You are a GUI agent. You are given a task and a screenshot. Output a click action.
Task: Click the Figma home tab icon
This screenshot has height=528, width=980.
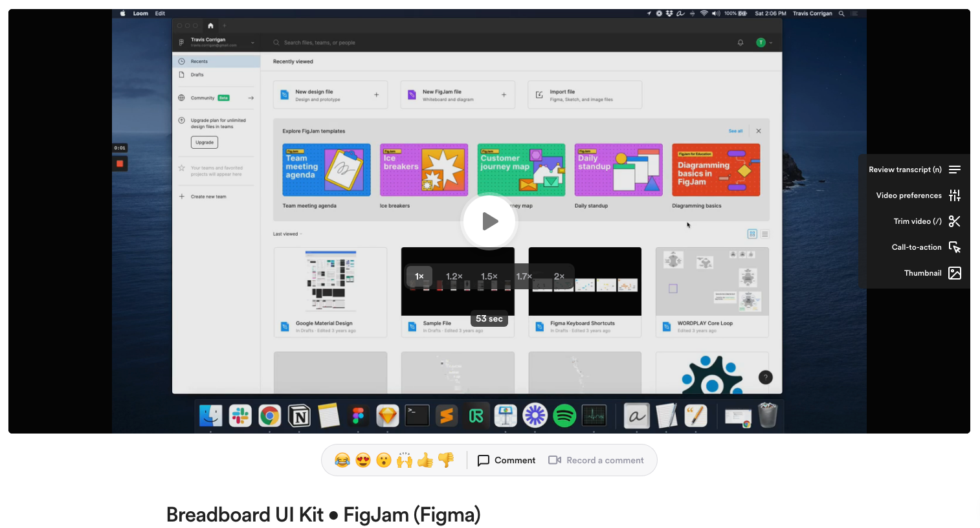[210, 26]
